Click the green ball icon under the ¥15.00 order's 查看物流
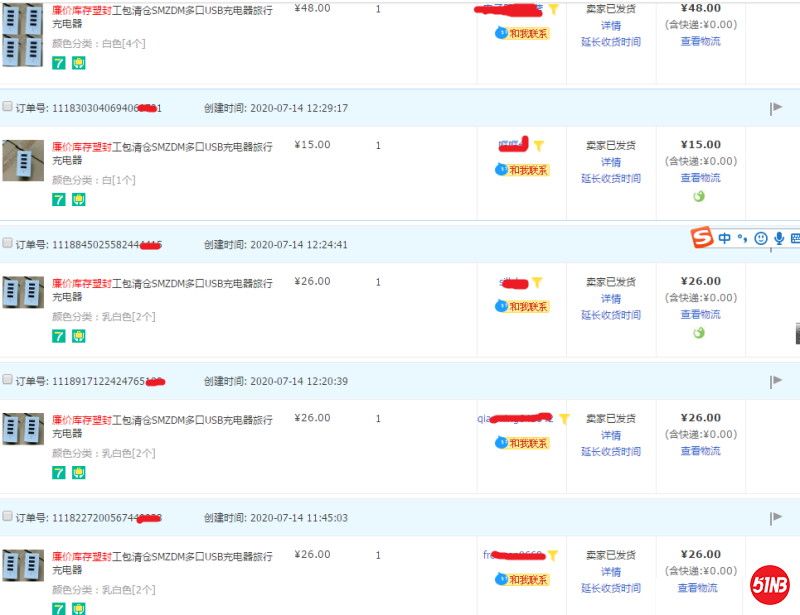The height and width of the screenshot is (615, 800). point(699,196)
